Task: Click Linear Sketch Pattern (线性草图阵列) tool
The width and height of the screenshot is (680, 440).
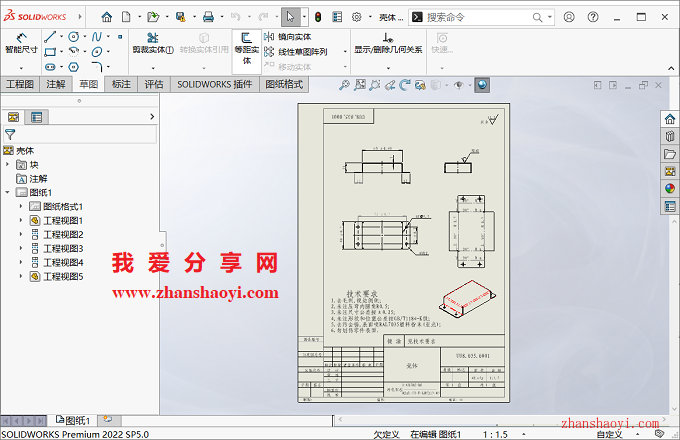Action: (296, 52)
